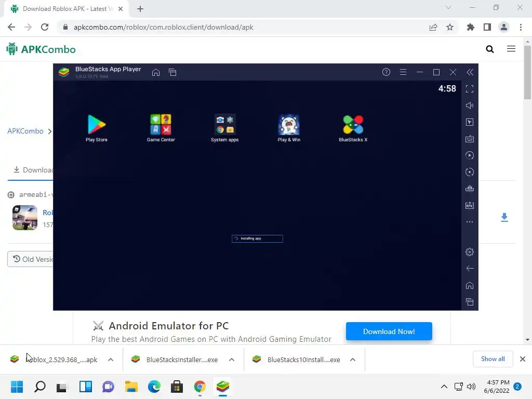The width and height of the screenshot is (532, 399).
Task: Enter BlueStacks fullscreen mode
Action: pos(470,89)
